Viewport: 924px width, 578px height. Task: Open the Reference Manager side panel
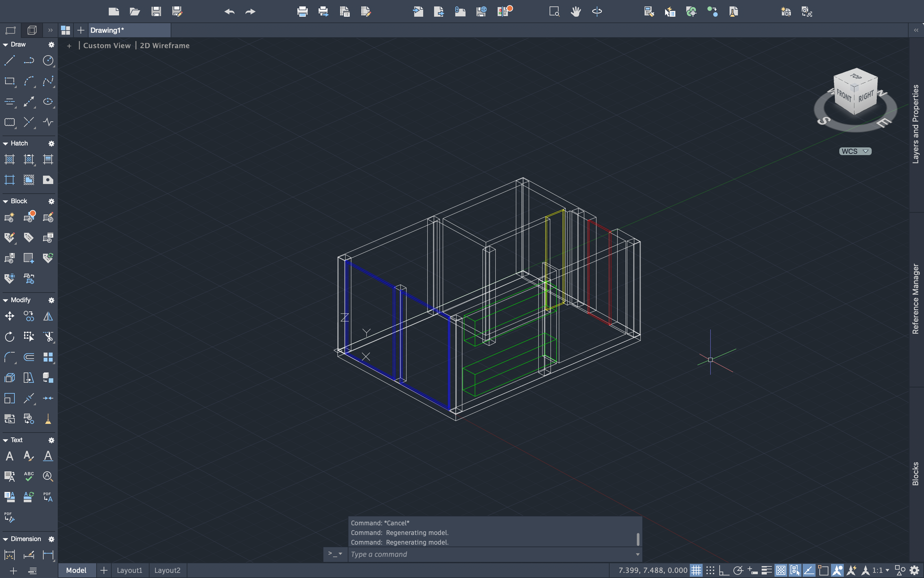pos(916,299)
